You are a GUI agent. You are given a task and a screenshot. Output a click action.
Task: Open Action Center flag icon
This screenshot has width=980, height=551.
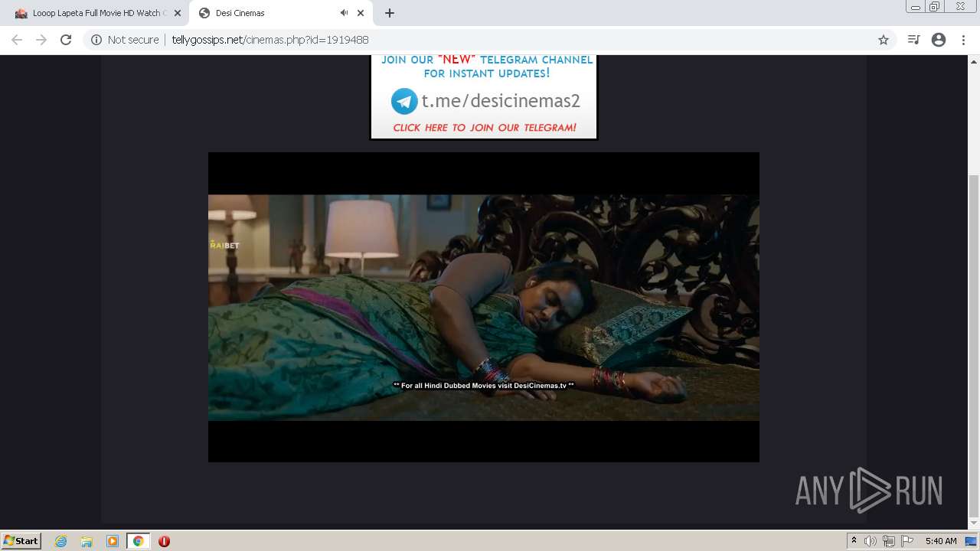click(907, 541)
